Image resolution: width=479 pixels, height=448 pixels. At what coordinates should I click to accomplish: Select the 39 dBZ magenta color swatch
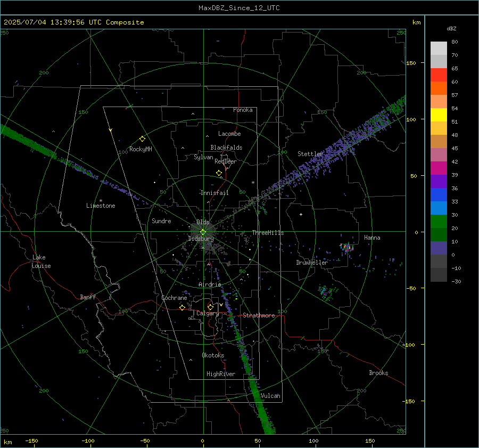point(439,168)
